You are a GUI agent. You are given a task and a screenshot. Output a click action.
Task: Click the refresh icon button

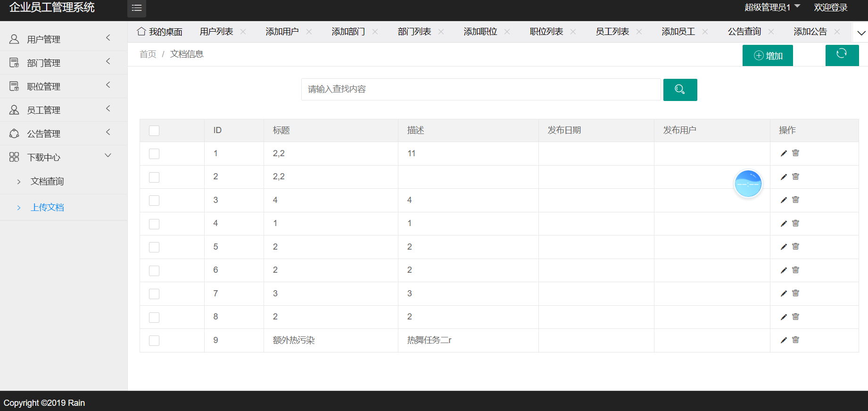(x=842, y=55)
